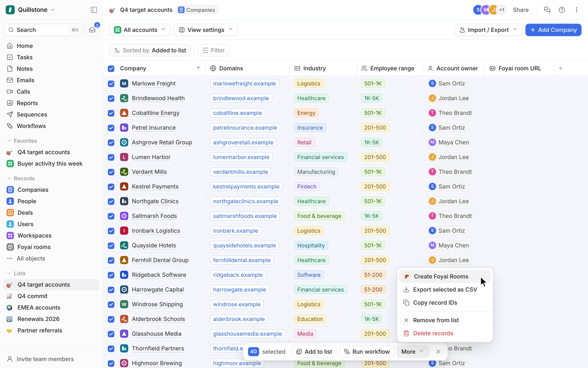Open Workflows from sidebar

pyautogui.click(x=31, y=126)
